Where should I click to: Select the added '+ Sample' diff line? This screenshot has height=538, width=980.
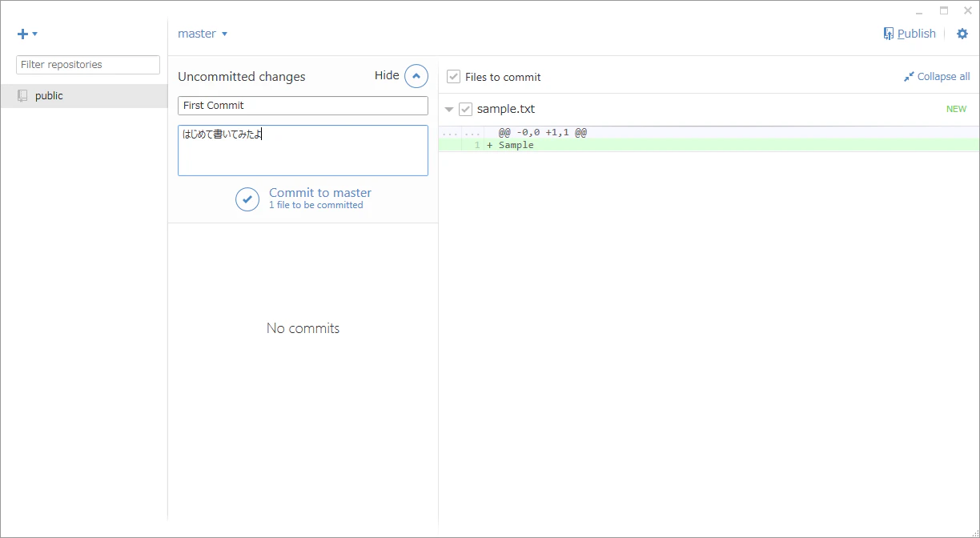click(x=709, y=145)
